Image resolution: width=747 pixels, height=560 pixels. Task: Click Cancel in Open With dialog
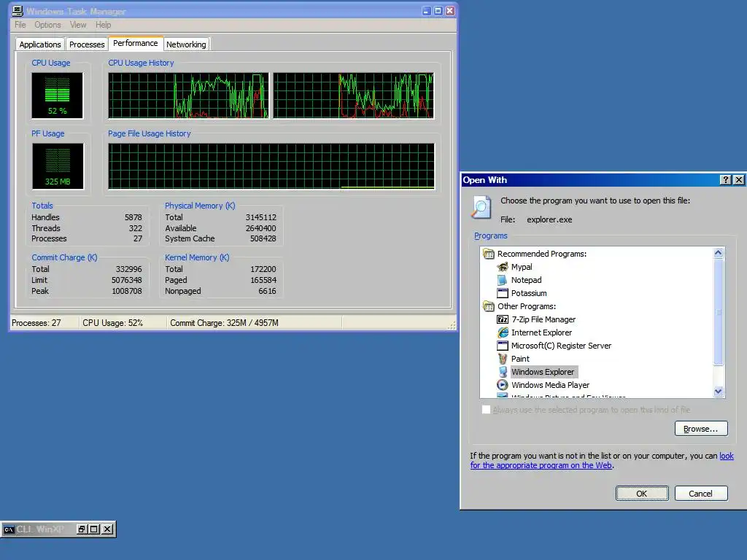coord(701,494)
